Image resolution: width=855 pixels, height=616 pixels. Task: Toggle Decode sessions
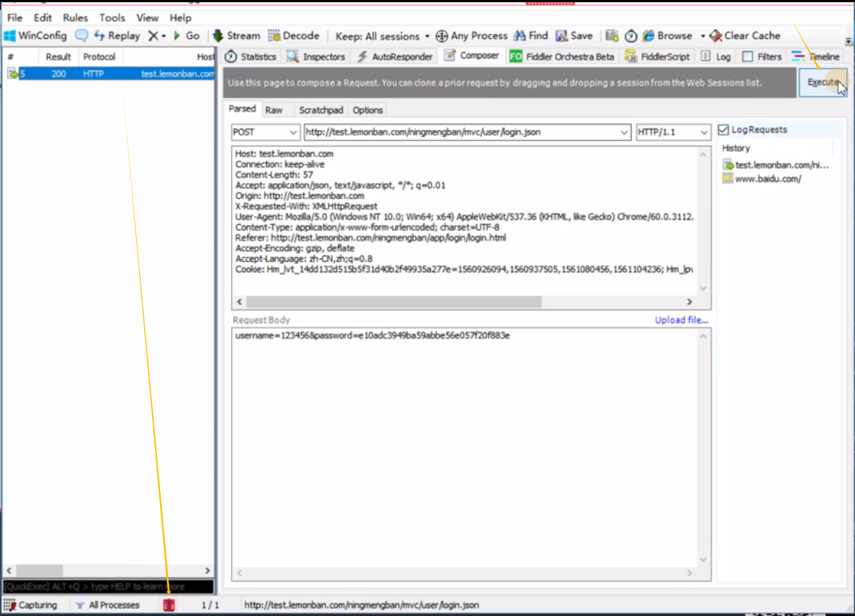pos(293,36)
